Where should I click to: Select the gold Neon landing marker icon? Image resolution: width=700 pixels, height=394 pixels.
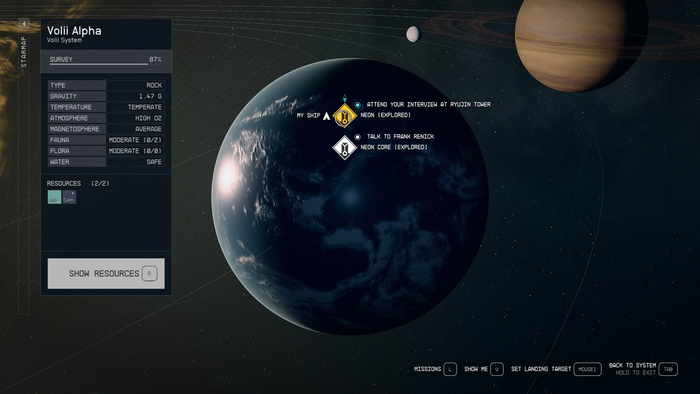(344, 116)
